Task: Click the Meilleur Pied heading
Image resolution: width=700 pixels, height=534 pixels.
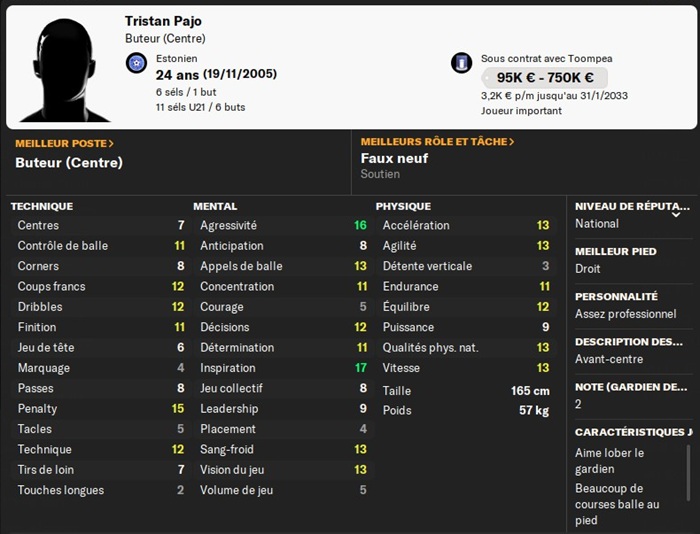Action: coord(616,251)
